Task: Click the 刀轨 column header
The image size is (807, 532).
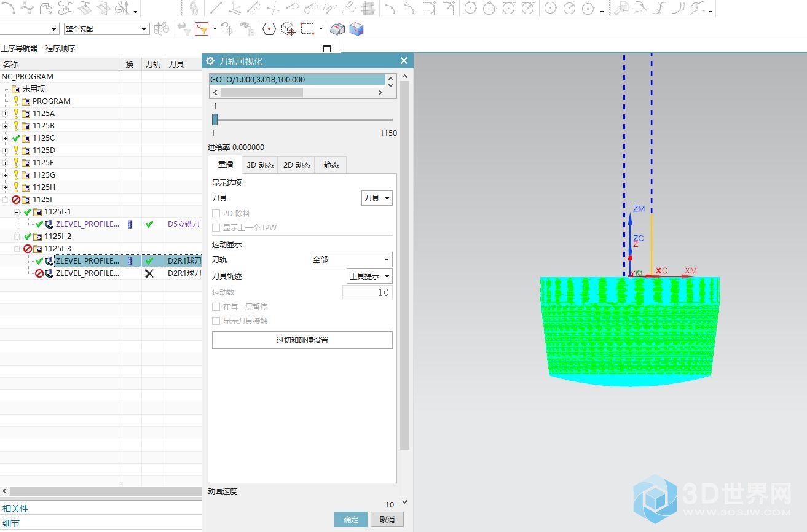Action: (152, 64)
